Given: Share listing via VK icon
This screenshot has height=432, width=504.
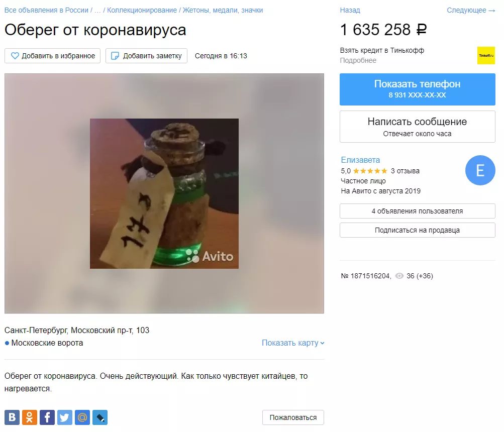Looking at the screenshot, I should (12, 417).
